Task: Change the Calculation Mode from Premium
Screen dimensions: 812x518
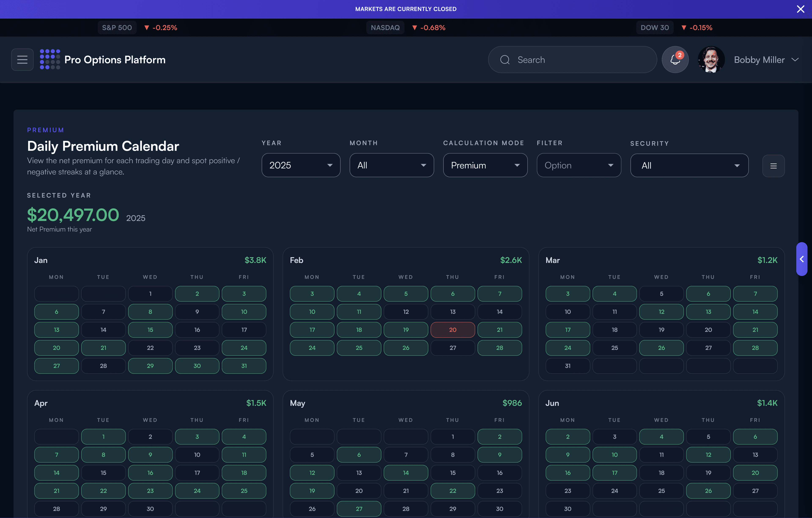Action: coord(485,165)
